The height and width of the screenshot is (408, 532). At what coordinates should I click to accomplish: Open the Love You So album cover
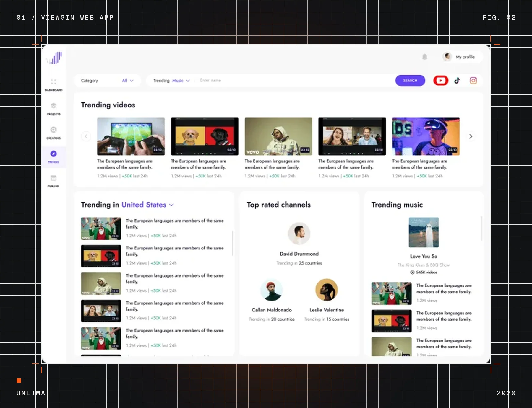tap(424, 232)
